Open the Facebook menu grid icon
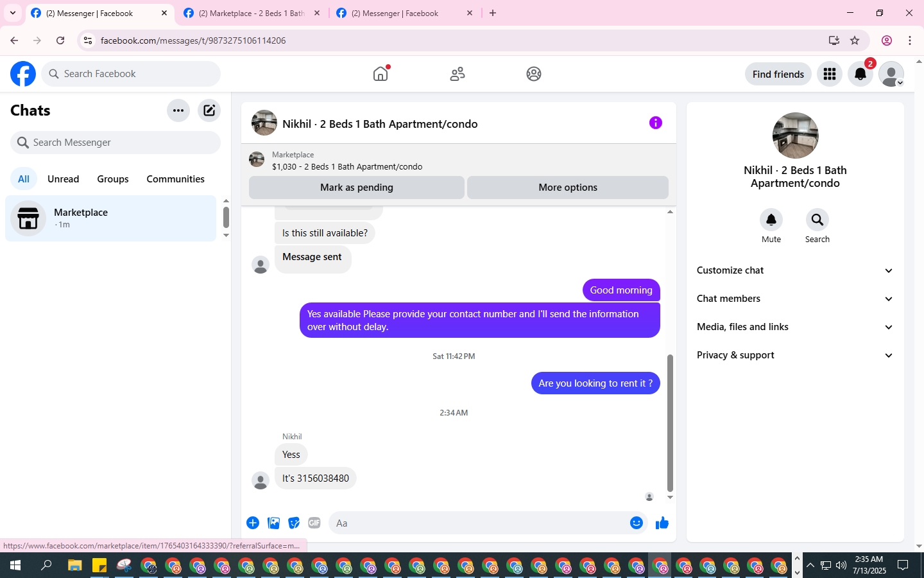This screenshot has height=578, width=924. coord(830,74)
